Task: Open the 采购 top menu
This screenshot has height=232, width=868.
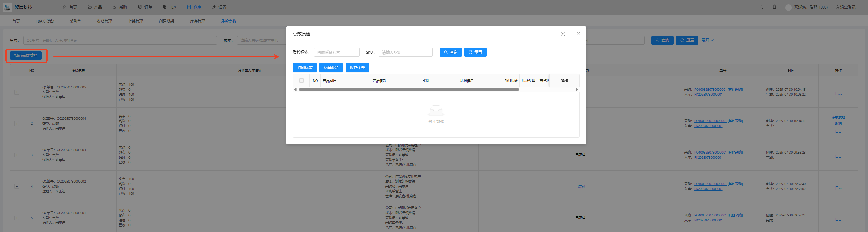Action: (120, 7)
